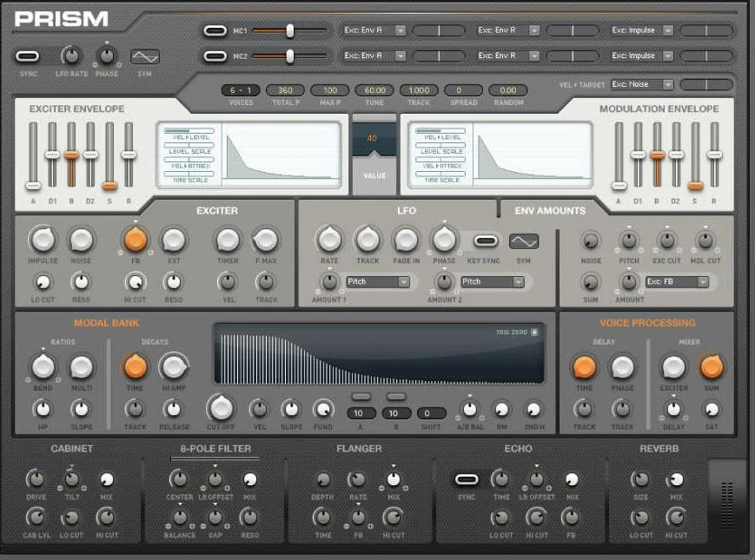Click the Env Amounts PITCH knob
This screenshot has height=560, width=755.
(x=629, y=240)
